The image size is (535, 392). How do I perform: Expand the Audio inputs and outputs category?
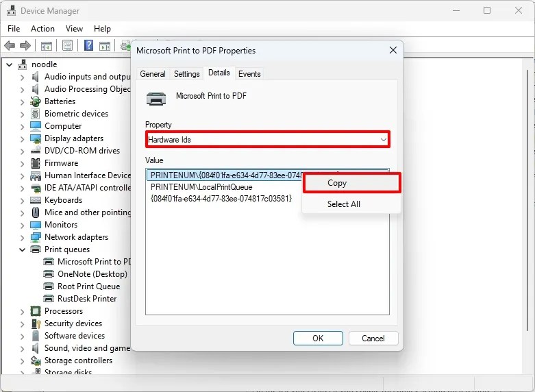click(x=22, y=77)
